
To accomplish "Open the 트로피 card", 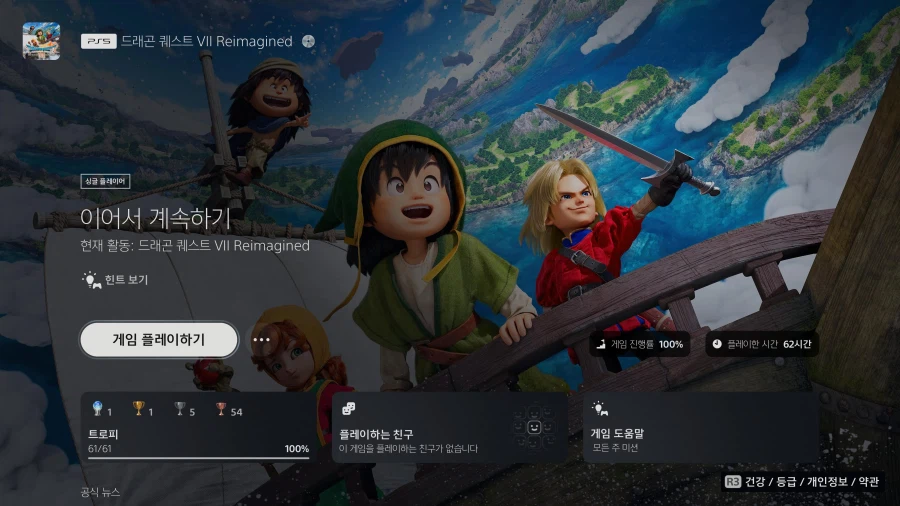I will [x=199, y=428].
